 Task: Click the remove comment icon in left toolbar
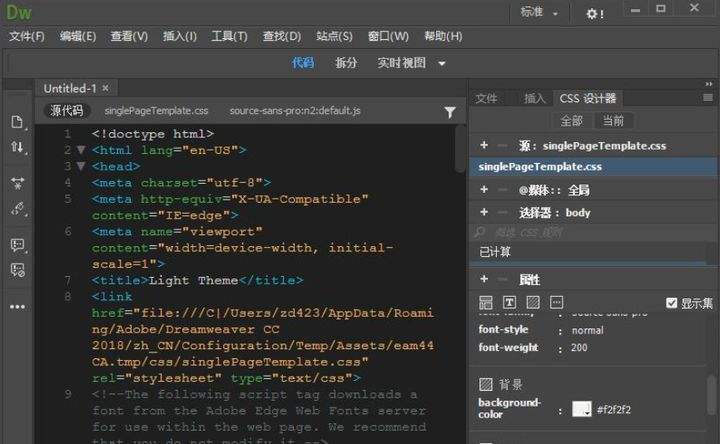(17, 270)
